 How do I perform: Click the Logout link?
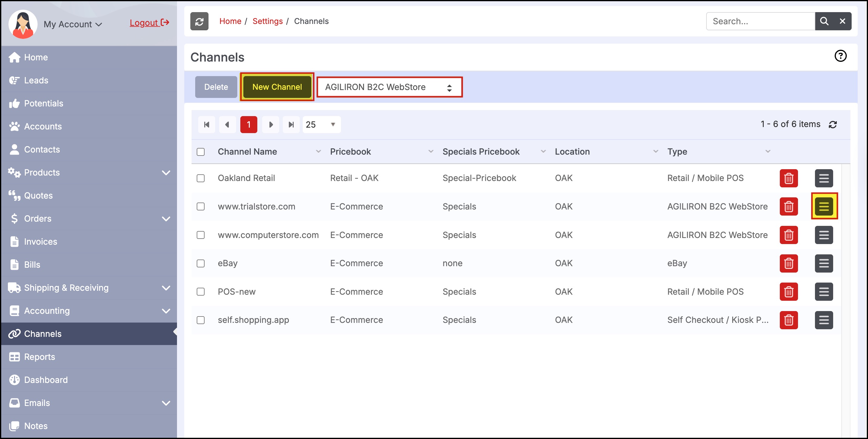click(149, 23)
